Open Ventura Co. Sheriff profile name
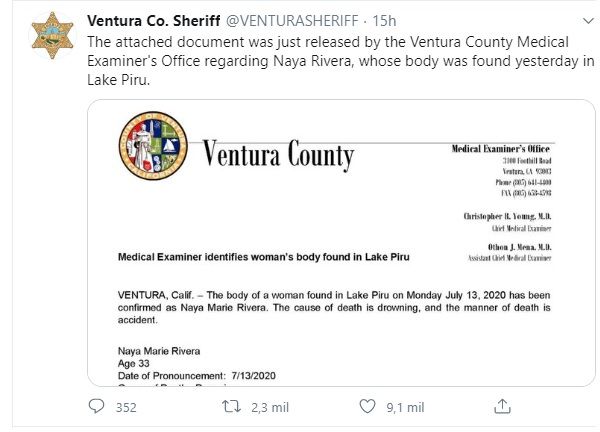600x432 pixels. tap(153, 21)
